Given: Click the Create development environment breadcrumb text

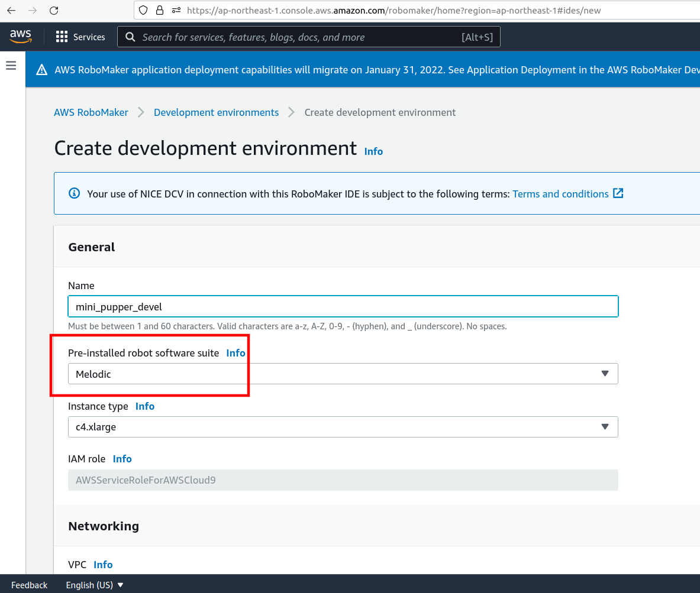Looking at the screenshot, I should click(x=380, y=112).
